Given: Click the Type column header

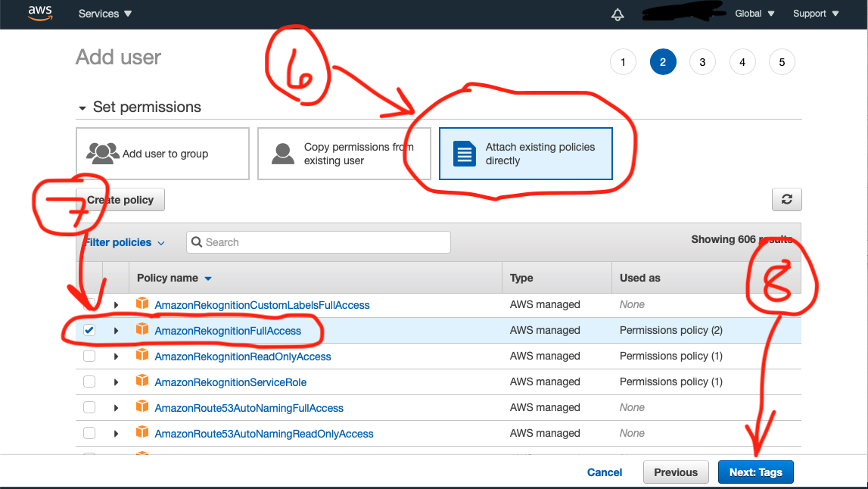Looking at the screenshot, I should tap(521, 278).
